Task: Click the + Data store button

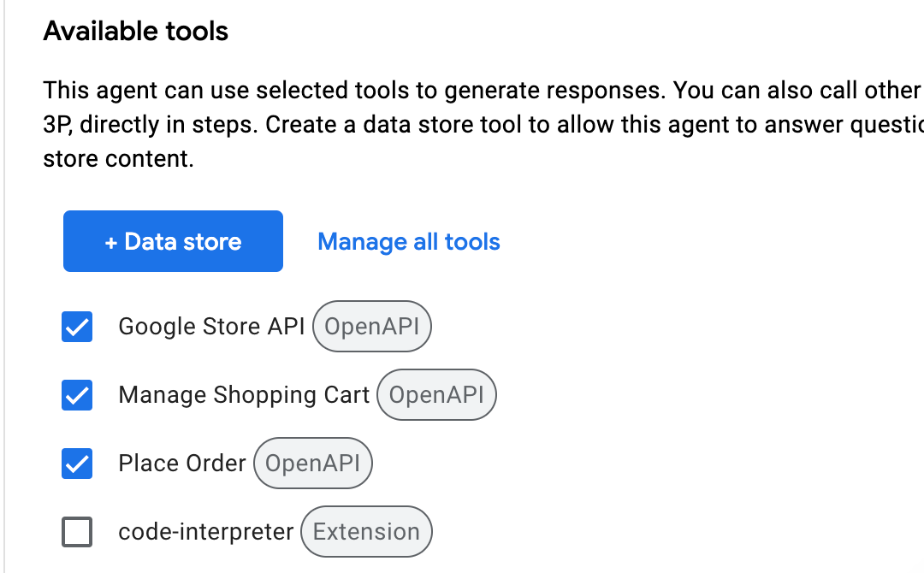Action: tap(173, 241)
